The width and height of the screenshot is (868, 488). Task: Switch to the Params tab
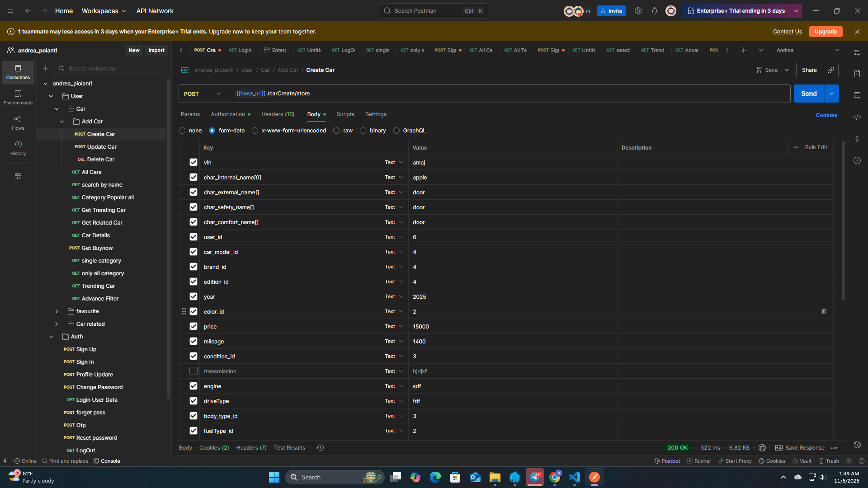(x=190, y=114)
